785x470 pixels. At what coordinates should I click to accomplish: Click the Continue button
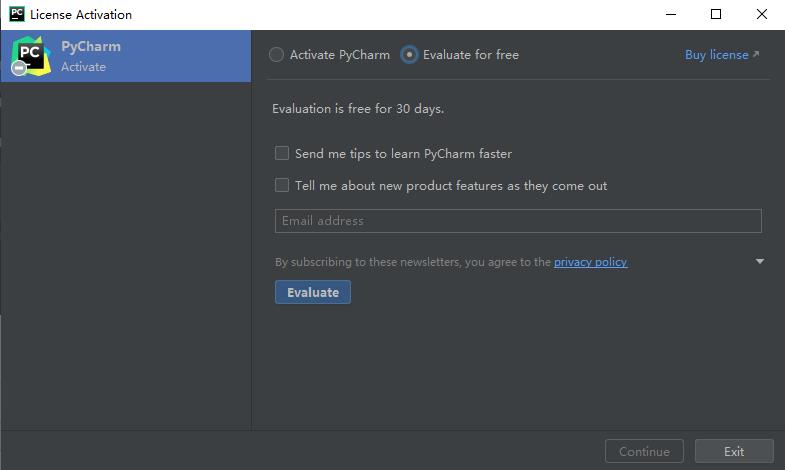(644, 451)
